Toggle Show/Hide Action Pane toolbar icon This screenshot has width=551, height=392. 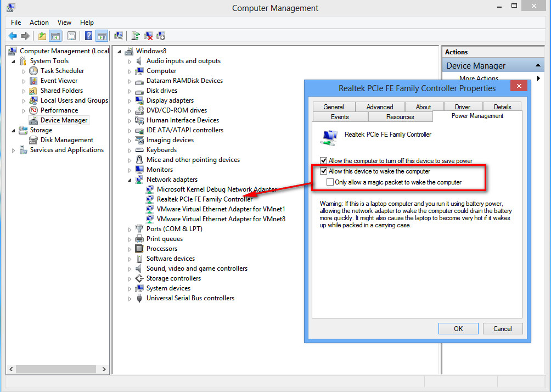pyautogui.click(x=102, y=36)
